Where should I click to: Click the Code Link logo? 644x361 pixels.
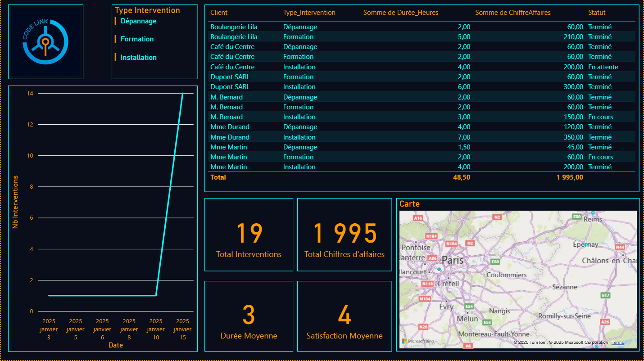[45, 41]
